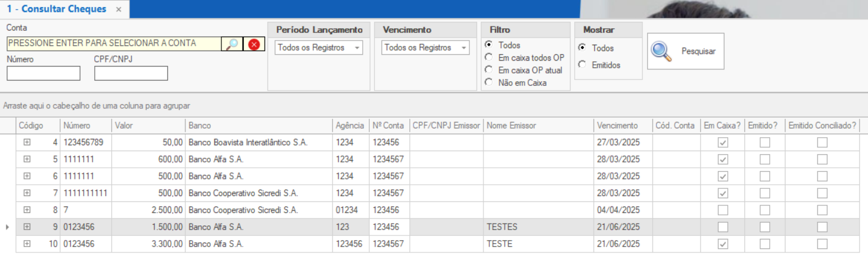Expand the row with Código 9
This screenshot has width=868, height=266.
[26, 227]
